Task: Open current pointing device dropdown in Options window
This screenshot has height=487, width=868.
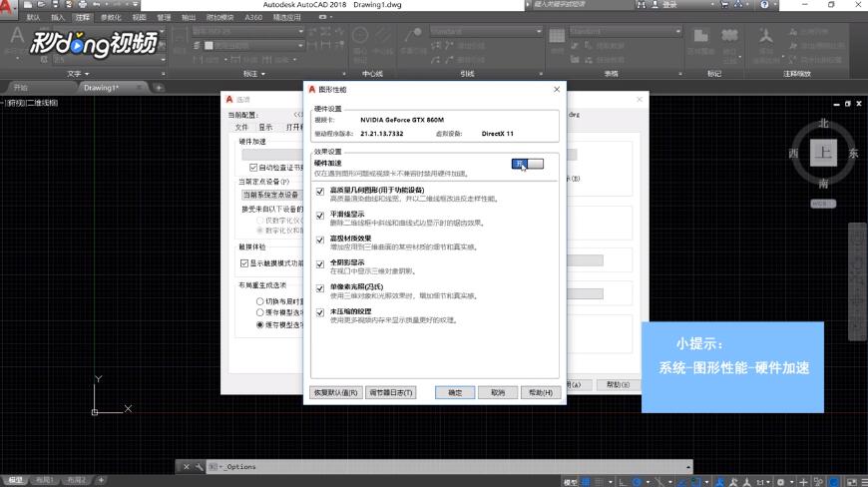Action: click(272, 195)
